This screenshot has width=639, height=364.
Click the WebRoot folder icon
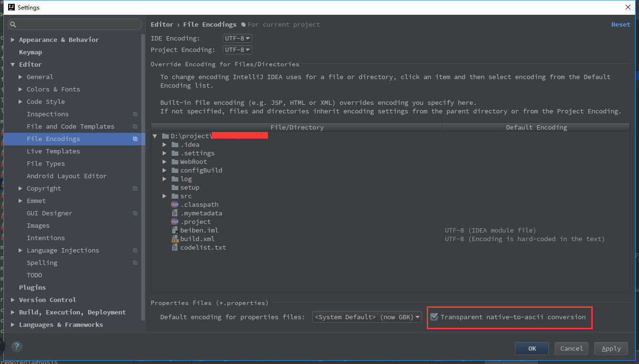point(175,162)
